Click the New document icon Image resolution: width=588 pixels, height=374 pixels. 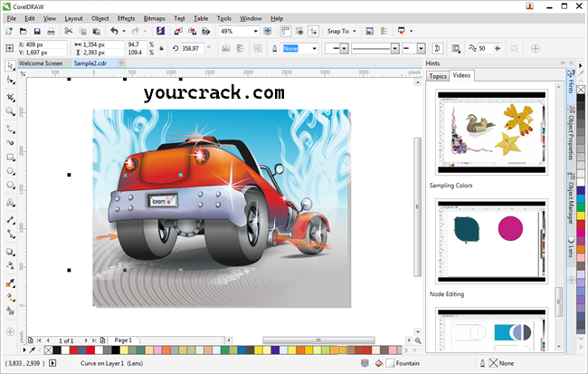coord(9,31)
